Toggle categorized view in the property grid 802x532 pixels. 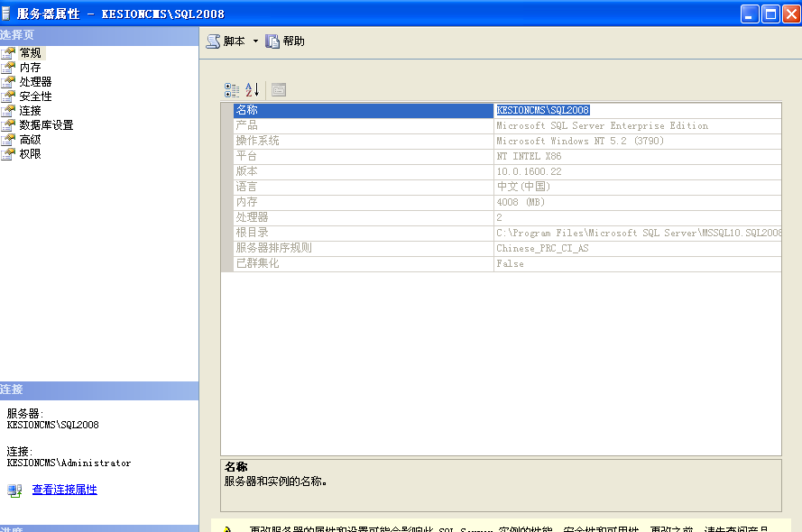[x=231, y=89]
